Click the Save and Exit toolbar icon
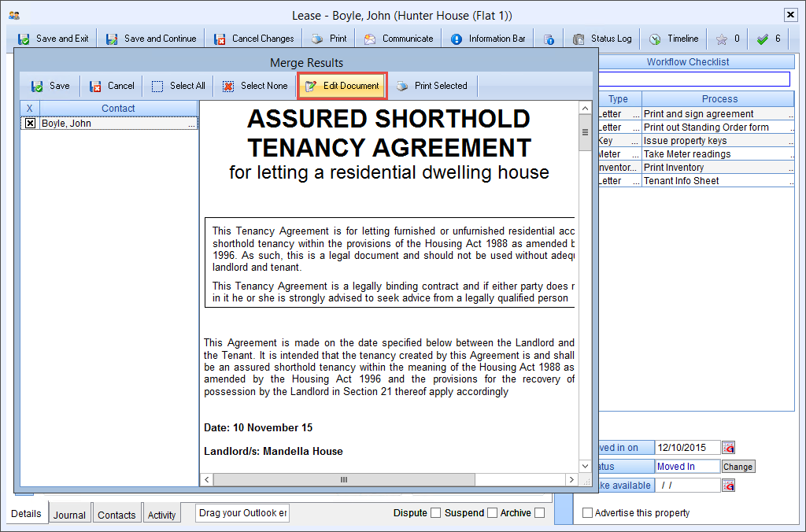The image size is (806, 532). click(24, 39)
